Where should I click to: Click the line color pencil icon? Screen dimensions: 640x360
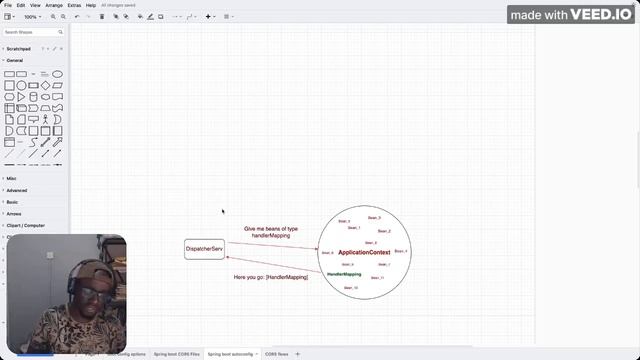coord(150,17)
